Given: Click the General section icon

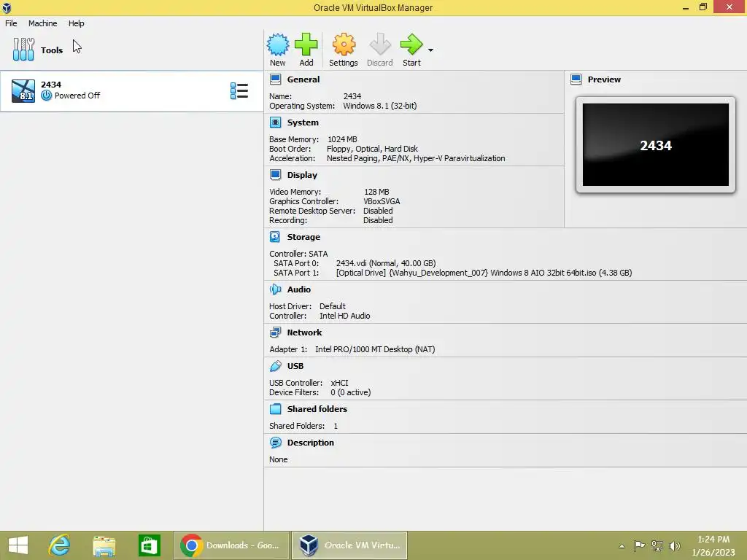Looking at the screenshot, I should [275, 79].
